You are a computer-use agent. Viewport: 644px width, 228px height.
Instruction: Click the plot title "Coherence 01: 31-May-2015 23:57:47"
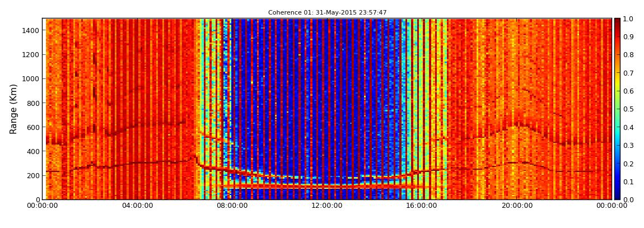(328, 13)
